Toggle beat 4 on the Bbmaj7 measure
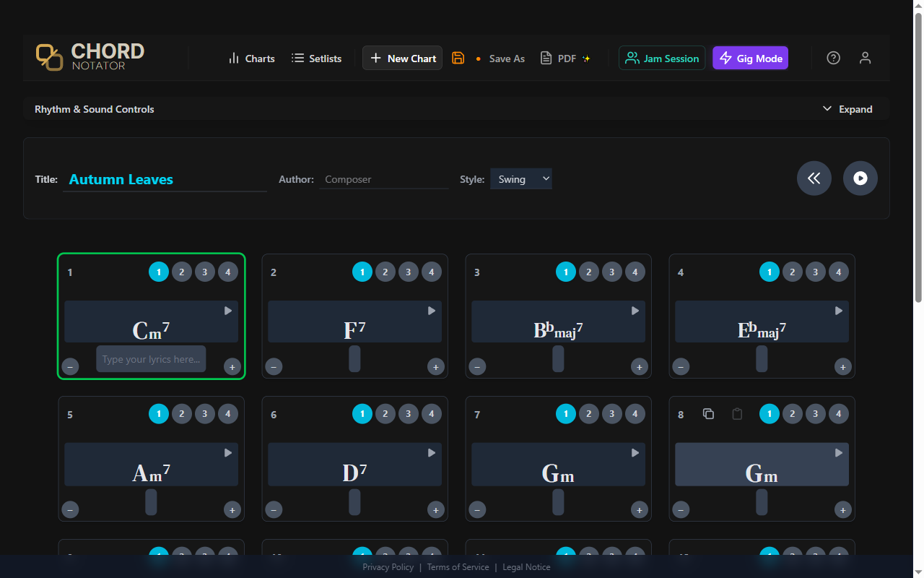 635,272
